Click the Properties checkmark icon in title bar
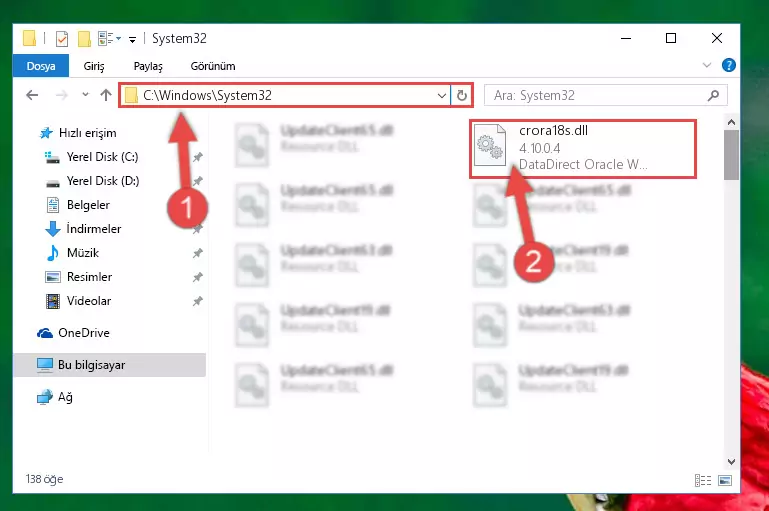Viewport: 769px width, 511px height. [62, 38]
